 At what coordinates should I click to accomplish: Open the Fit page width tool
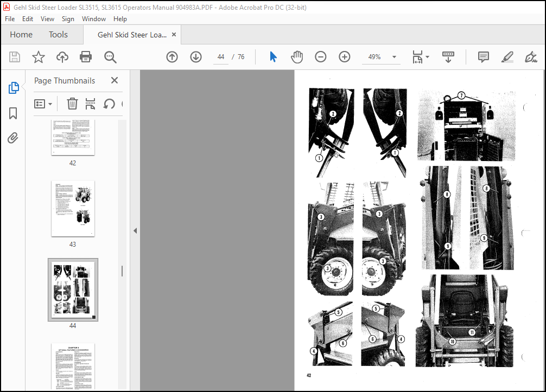click(x=417, y=57)
